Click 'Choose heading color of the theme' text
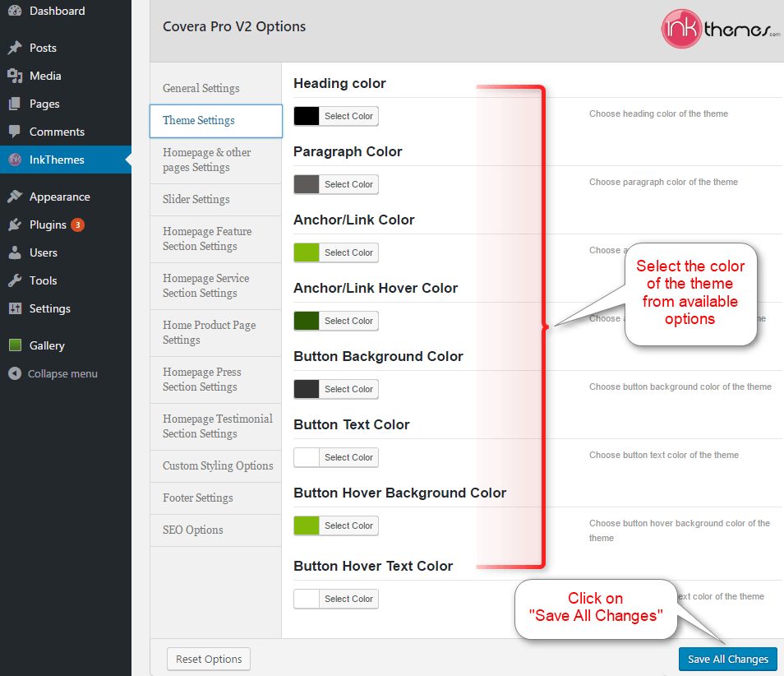Screen dimensions: 784x676 (658, 113)
